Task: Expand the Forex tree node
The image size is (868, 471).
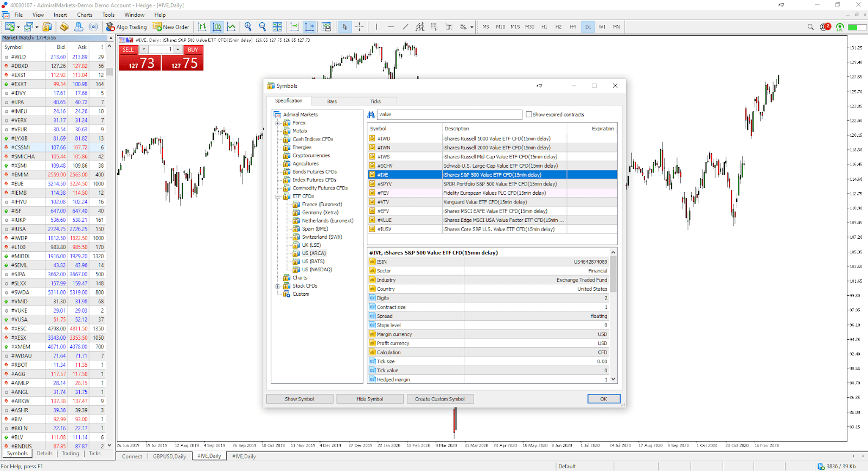Action: tap(278, 123)
